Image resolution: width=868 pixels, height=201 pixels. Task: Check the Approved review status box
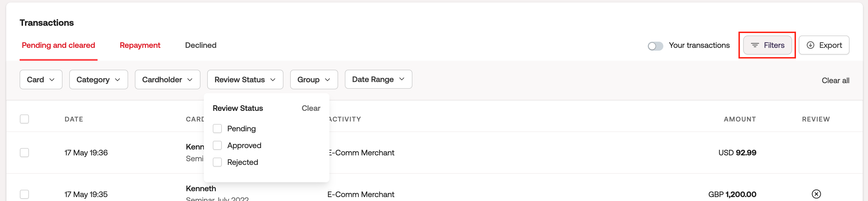(x=217, y=146)
